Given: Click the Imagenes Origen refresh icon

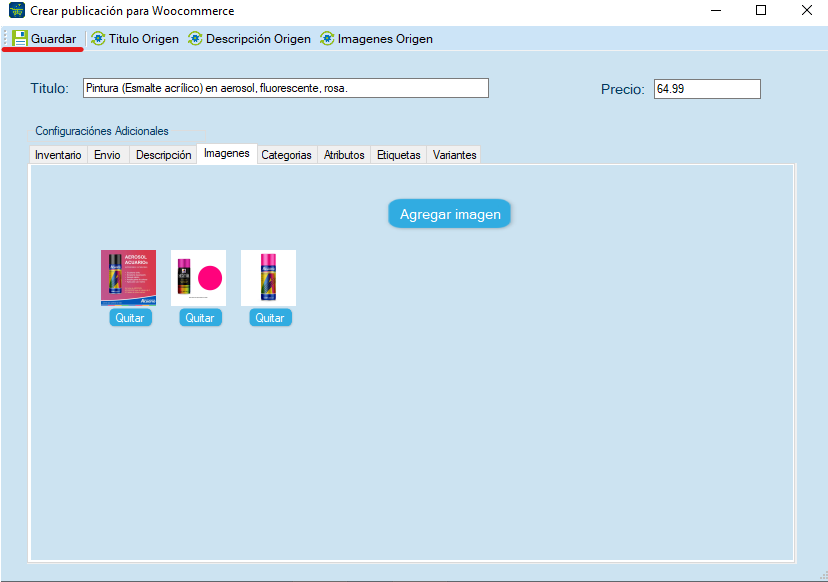Looking at the screenshot, I should pyautogui.click(x=327, y=39).
